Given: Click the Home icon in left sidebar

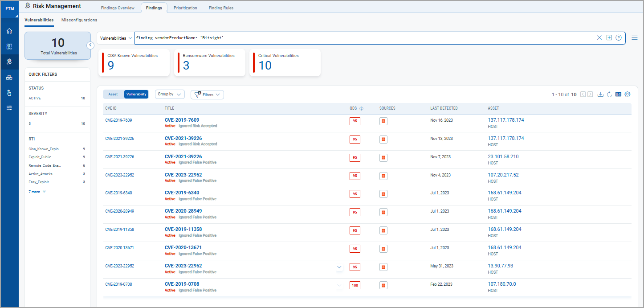Looking at the screenshot, I should click(x=9, y=31).
